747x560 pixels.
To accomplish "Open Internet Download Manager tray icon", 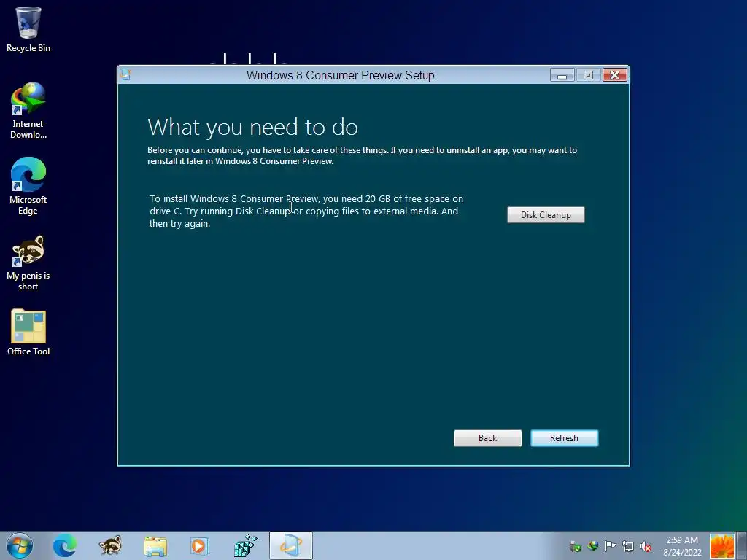I will [x=592, y=545].
